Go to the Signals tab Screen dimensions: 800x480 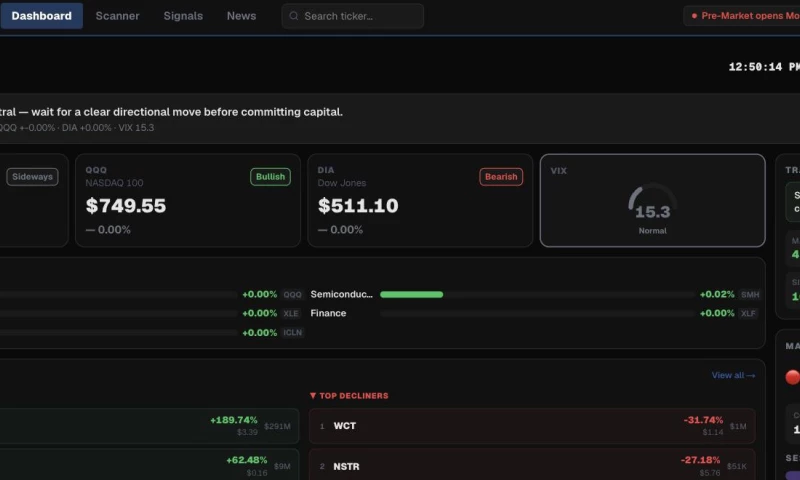coord(183,16)
